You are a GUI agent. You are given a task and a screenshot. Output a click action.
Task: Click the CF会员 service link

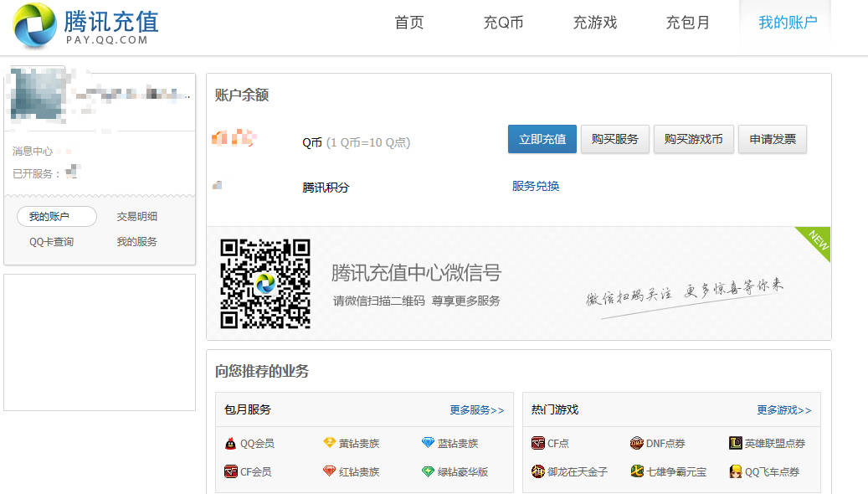click(x=256, y=472)
